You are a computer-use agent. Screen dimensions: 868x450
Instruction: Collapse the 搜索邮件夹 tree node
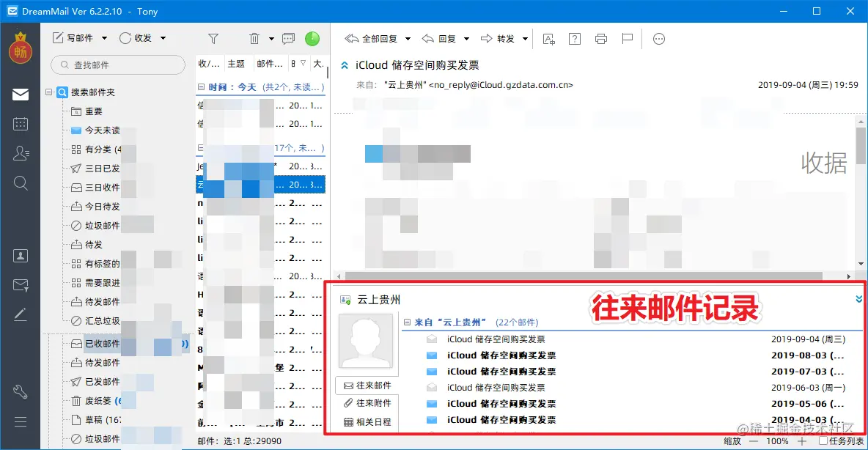pos(48,92)
